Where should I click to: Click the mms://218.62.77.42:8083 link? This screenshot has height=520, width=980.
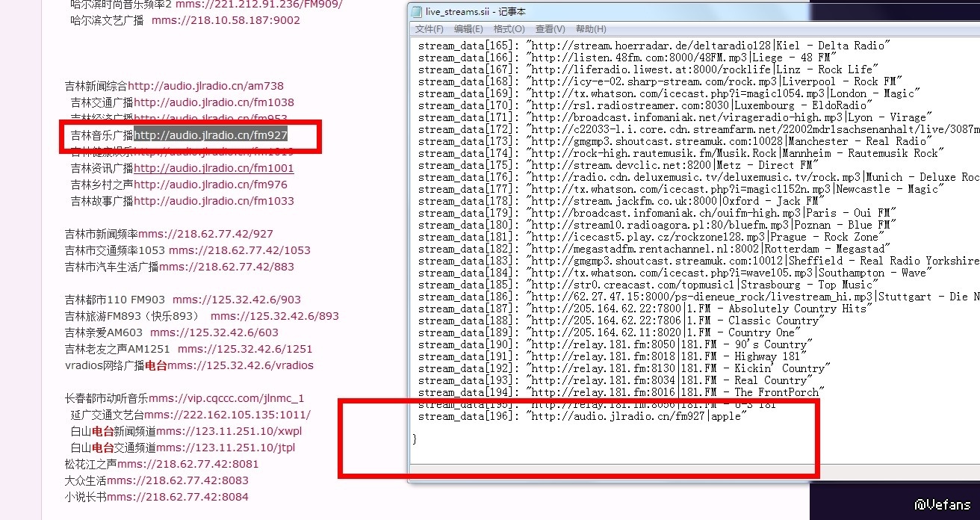click(178, 480)
